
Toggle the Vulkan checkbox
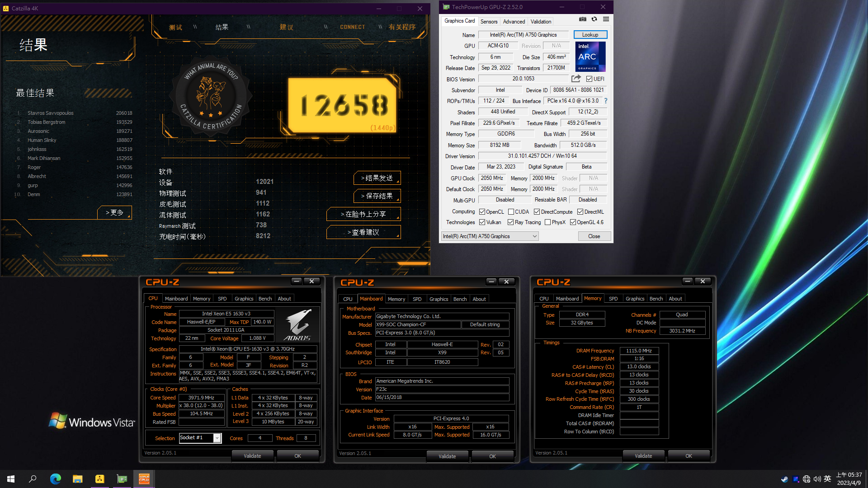point(482,222)
